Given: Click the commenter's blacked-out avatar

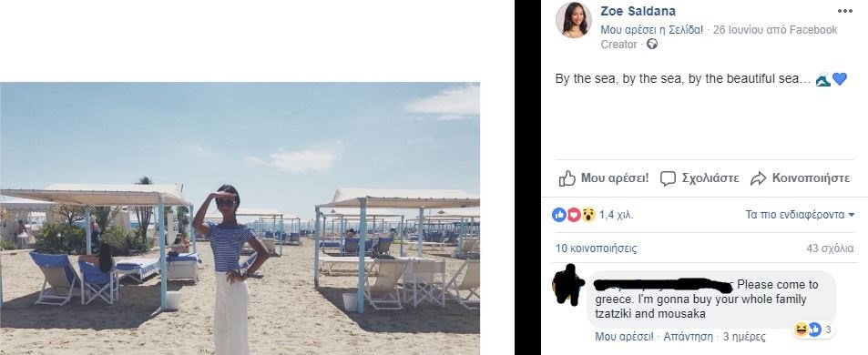Looking at the screenshot, I should click(x=567, y=284).
